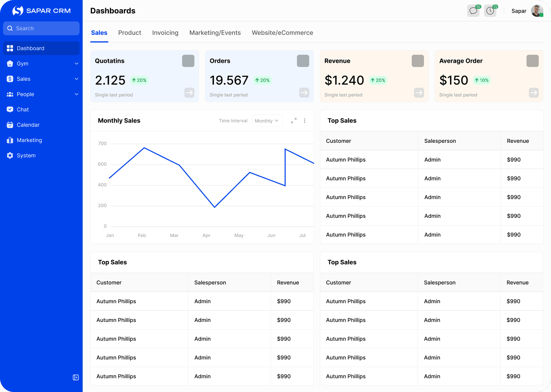The width and height of the screenshot is (551, 392).
Task: Collapse the sidebar using the bottom toggle
Action: click(76, 377)
